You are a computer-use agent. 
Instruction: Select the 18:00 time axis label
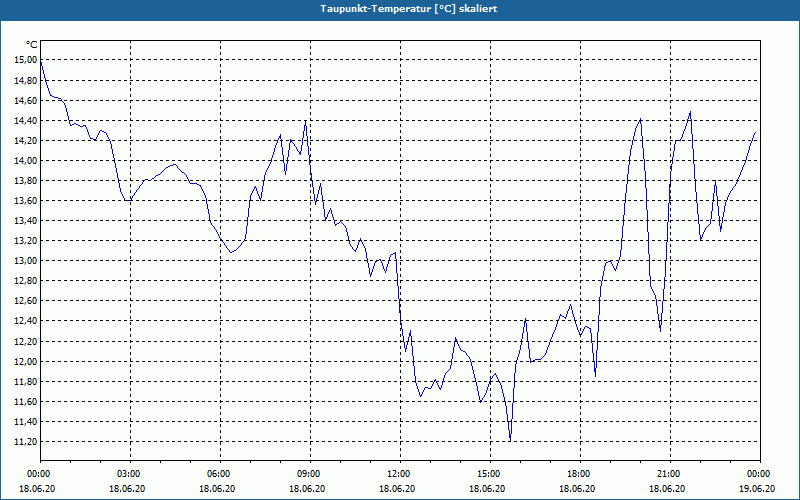pyautogui.click(x=581, y=474)
